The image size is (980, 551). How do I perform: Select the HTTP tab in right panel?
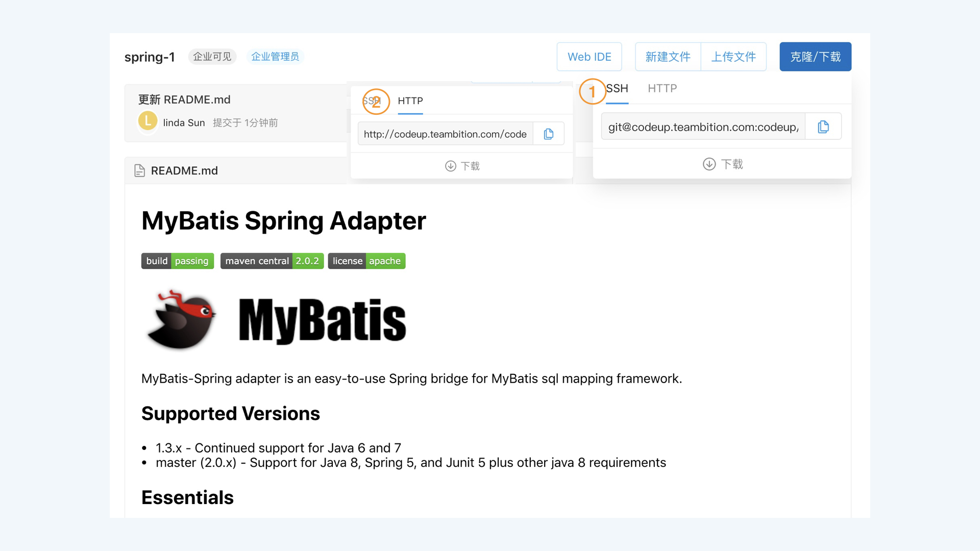point(662,89)
